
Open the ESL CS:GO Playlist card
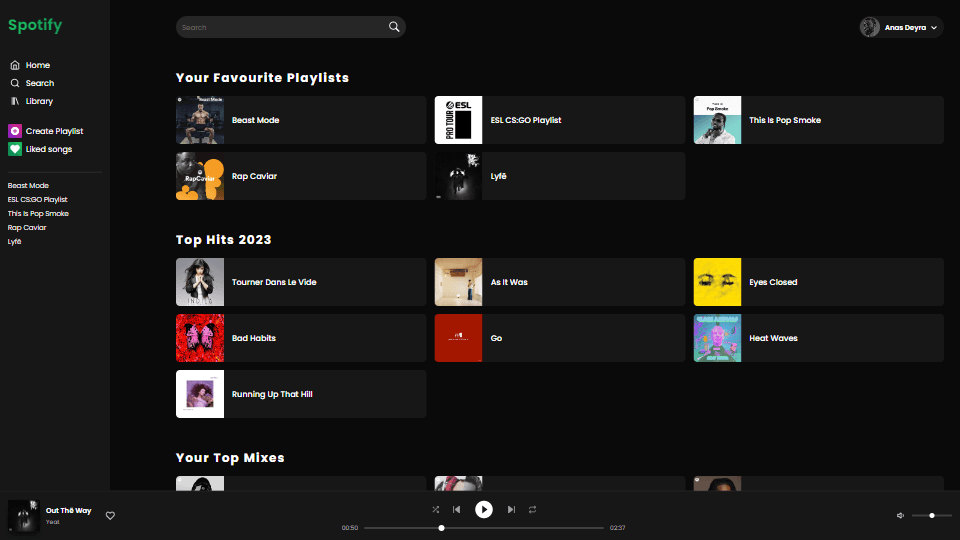(x=560, y=120)
